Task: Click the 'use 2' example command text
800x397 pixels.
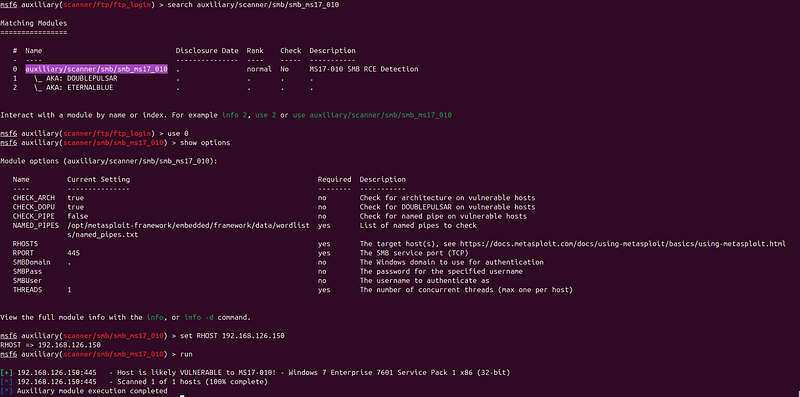Action: (266, 115)
